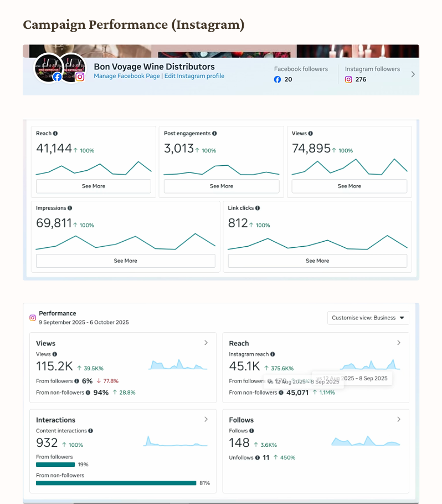Click the Follows sparkline area chart
This screenshot has width=442, height=504.
point(366,441)
